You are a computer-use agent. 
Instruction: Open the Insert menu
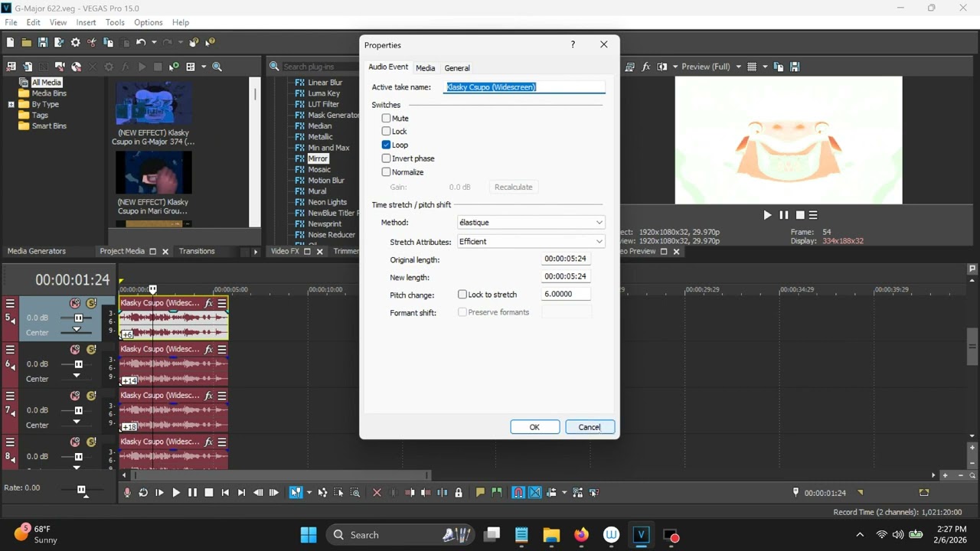coord(86,22)
